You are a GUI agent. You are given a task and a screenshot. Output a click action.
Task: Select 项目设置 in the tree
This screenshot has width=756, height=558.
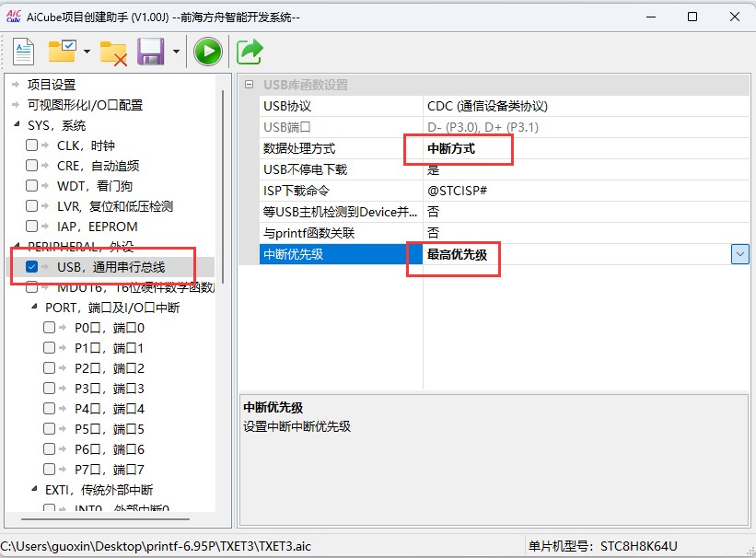coord(52,85)
